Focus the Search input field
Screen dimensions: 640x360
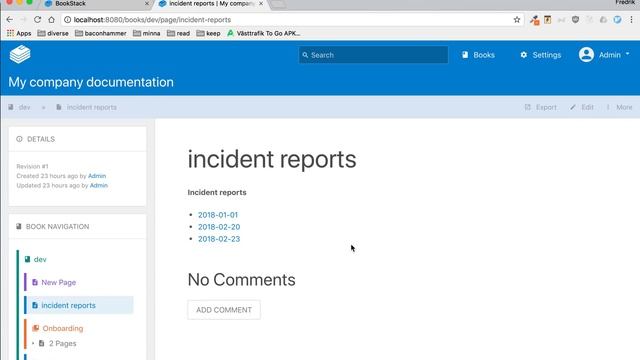373,55
